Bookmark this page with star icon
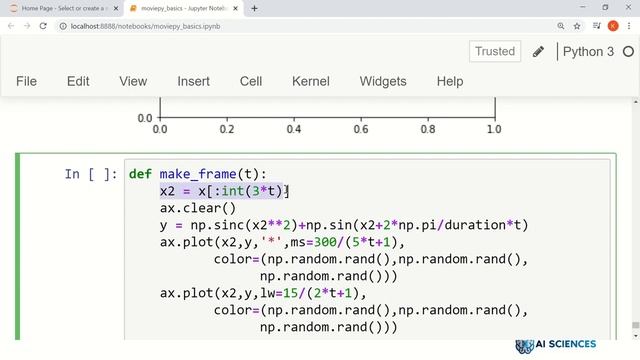Viewport: 640px width, 360px height. [577, 26]
